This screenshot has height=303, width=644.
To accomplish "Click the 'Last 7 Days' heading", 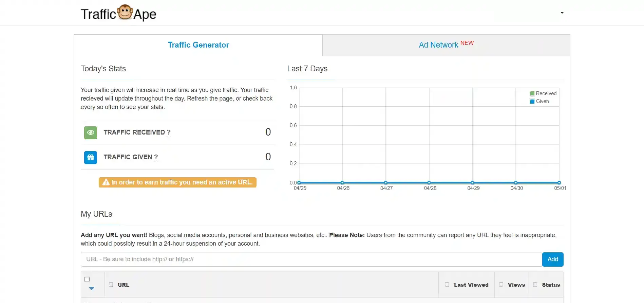I will pos(307,69).
